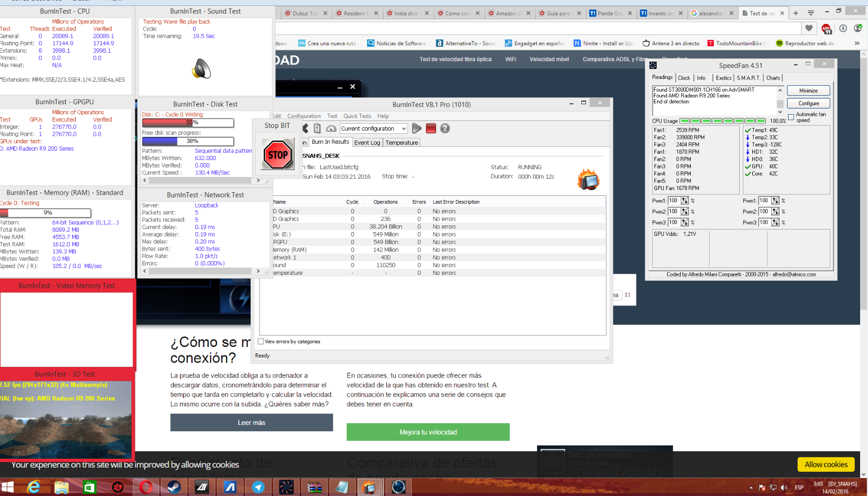
Task: Click the Memory RAM test progress bar
Action: point(46,213)
